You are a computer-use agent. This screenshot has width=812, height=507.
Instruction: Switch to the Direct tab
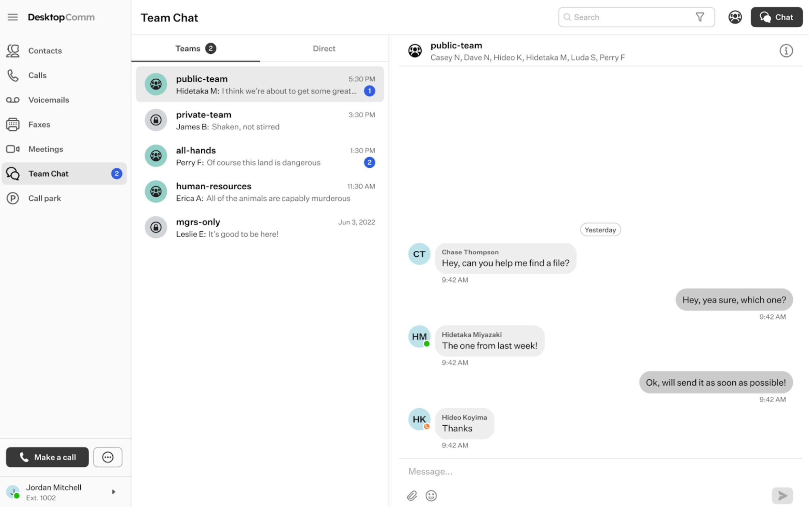324,49
